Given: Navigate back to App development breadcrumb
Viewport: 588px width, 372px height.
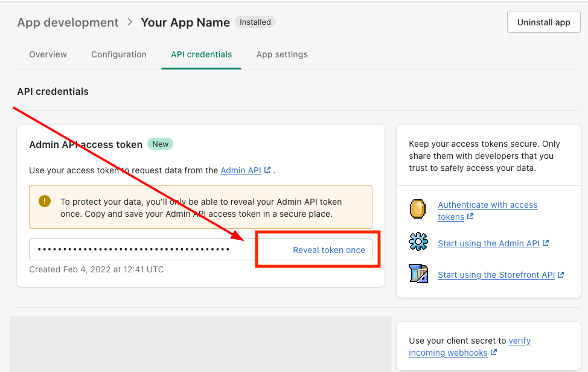Looking at the screenshot, I should [68, 22].
